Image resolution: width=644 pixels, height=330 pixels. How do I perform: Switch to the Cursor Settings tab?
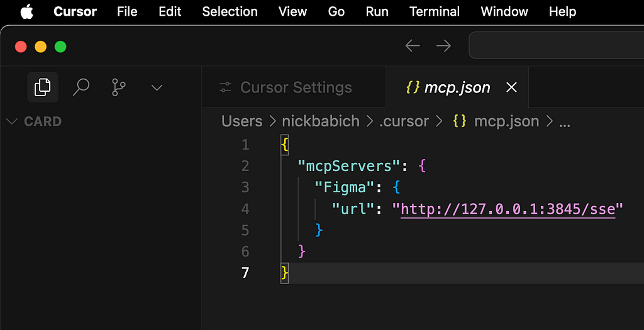294,87
